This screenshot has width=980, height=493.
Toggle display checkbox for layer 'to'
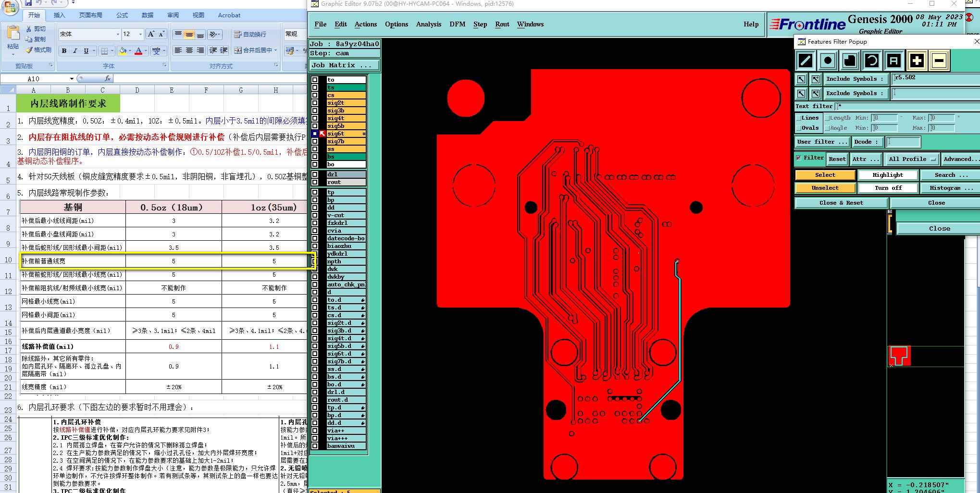tap(315, 80)
